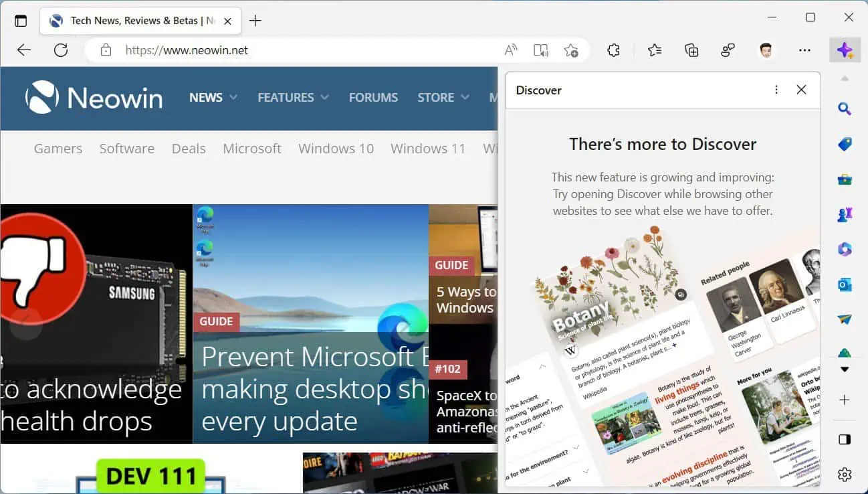The width and height of the screenshot is (868, 494).
Task: Open sidebar Search magnifier icon
Action: [x=845, y=108]
